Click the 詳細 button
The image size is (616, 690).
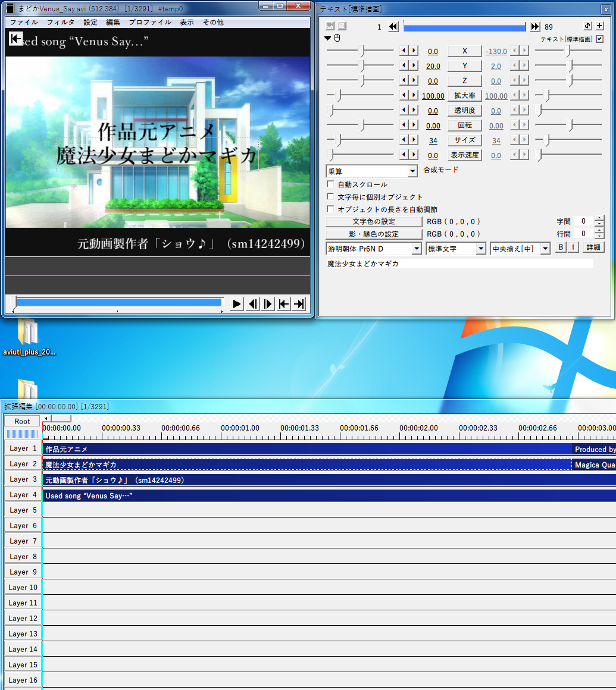(593, 247)
